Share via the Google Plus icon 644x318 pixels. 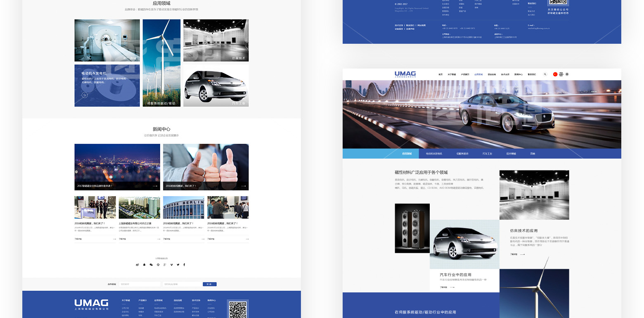coord(165,265)
